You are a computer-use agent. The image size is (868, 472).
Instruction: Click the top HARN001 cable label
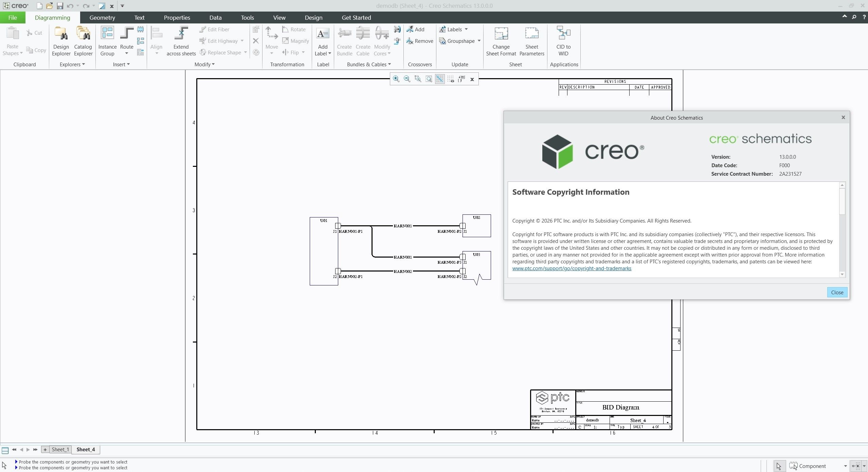click(x=403, y=226)
